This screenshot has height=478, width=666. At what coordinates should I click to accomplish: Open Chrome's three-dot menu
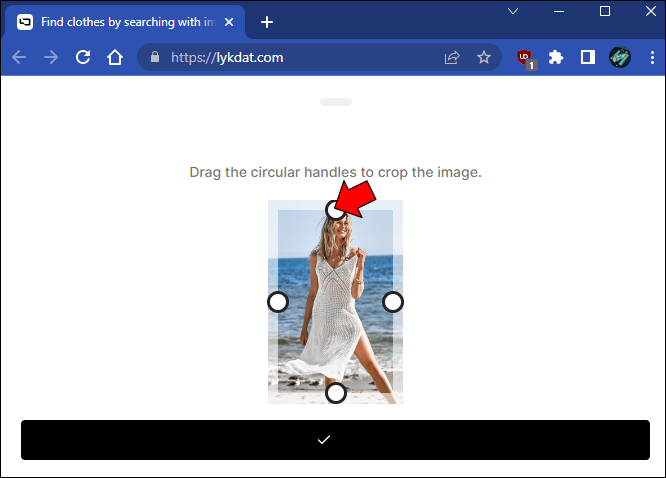click(x=652, y=57)
